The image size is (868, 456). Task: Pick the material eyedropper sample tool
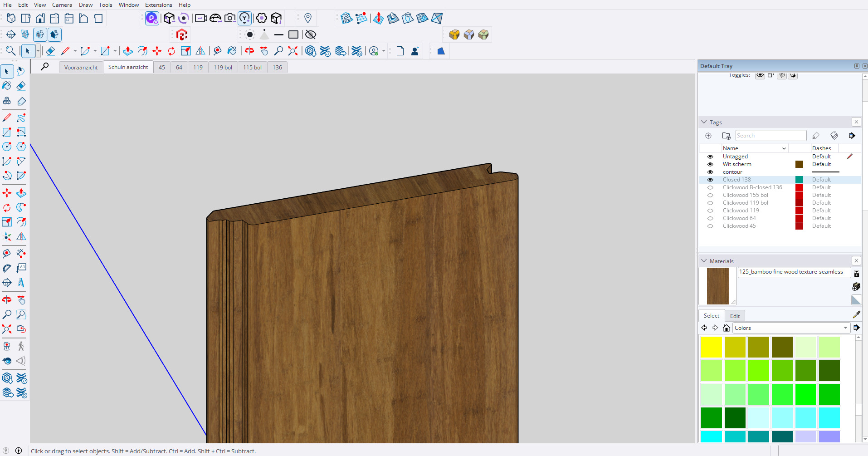(856, 314)
